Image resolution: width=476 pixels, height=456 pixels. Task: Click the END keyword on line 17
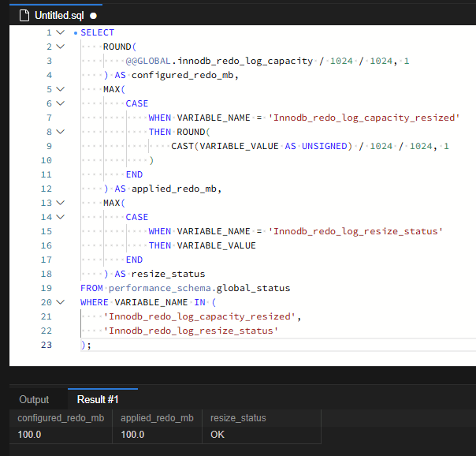pyautogui.click(x=134, y=260)
